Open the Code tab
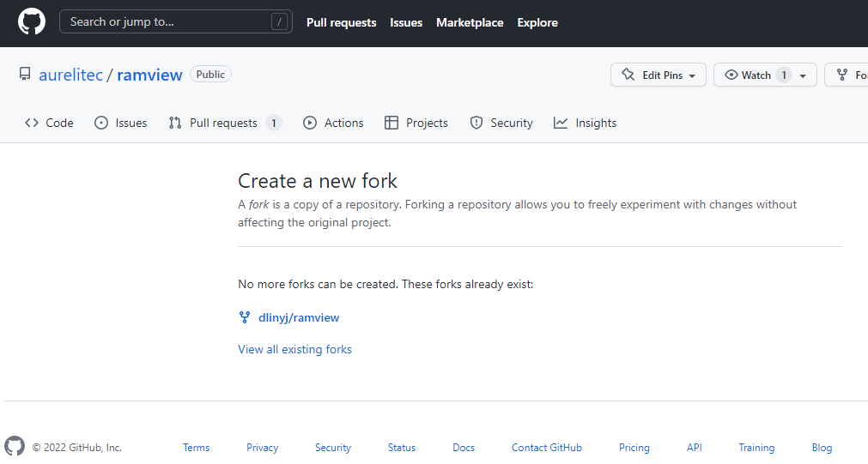Viewport: 868px width, 464px height. 49,123
